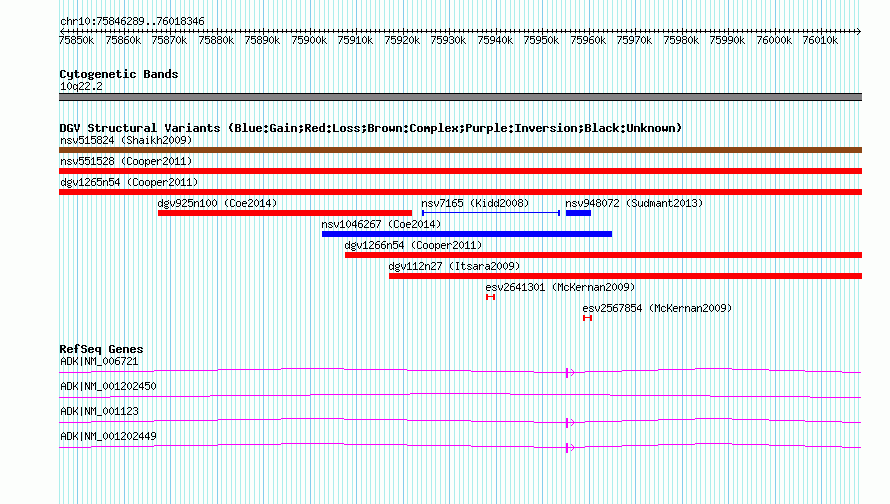Click the 75960k ruler tick label

point(588,40)
